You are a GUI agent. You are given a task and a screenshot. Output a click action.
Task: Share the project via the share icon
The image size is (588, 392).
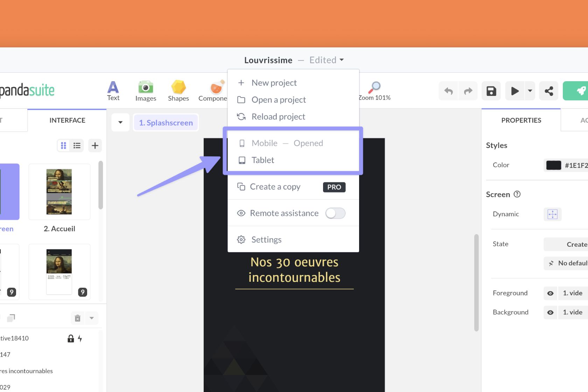[548, 91]
